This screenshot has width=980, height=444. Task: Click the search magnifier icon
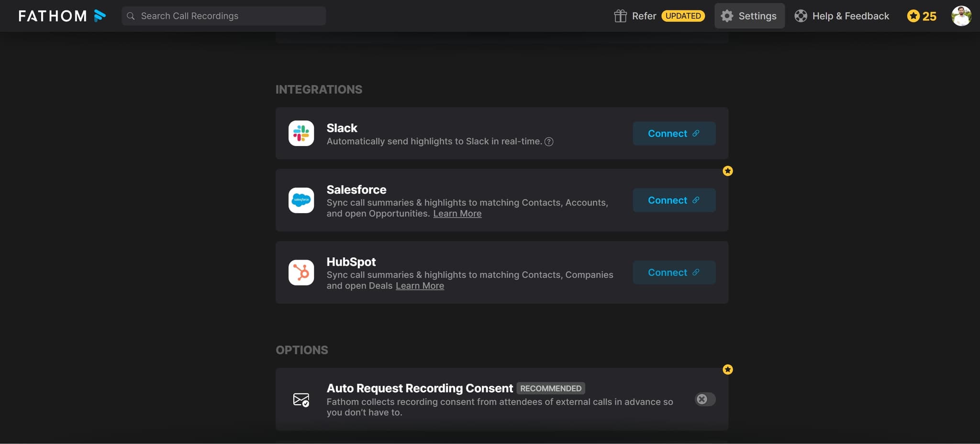(131, 16)
